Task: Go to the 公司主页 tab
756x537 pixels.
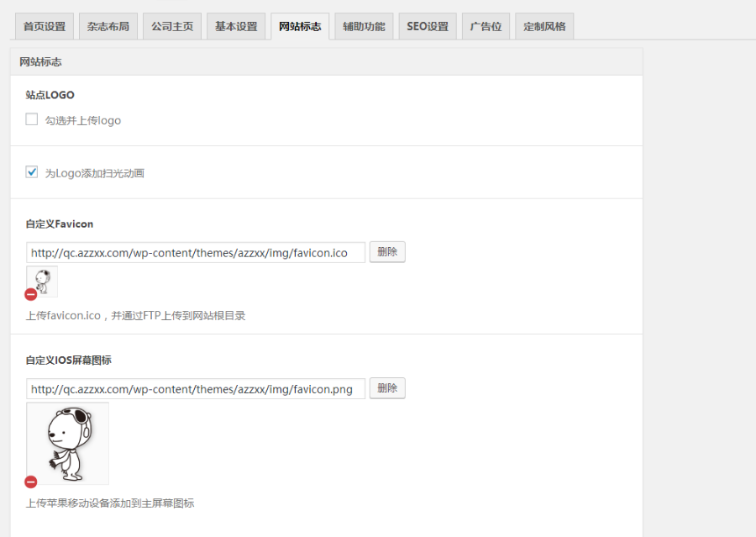Action: [x=172, y=27]
